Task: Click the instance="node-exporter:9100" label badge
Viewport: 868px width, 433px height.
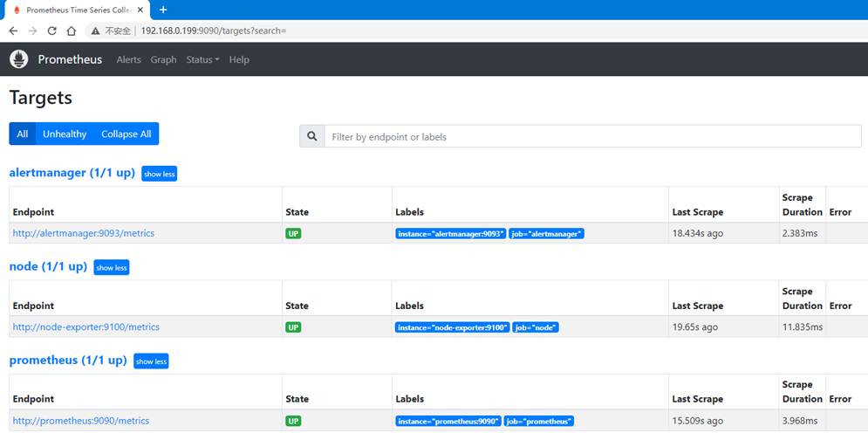Action: 452,327
